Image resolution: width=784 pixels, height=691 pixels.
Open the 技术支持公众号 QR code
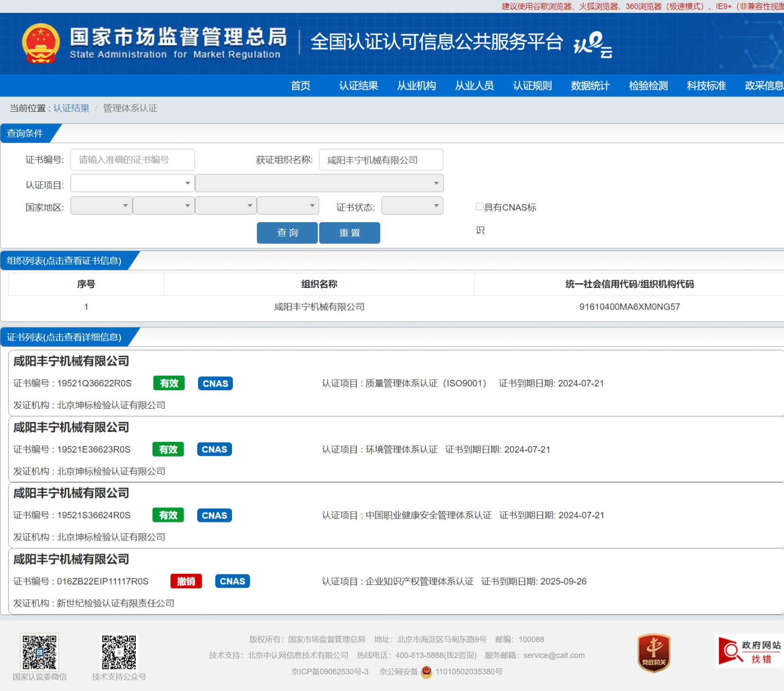[119, 652]
